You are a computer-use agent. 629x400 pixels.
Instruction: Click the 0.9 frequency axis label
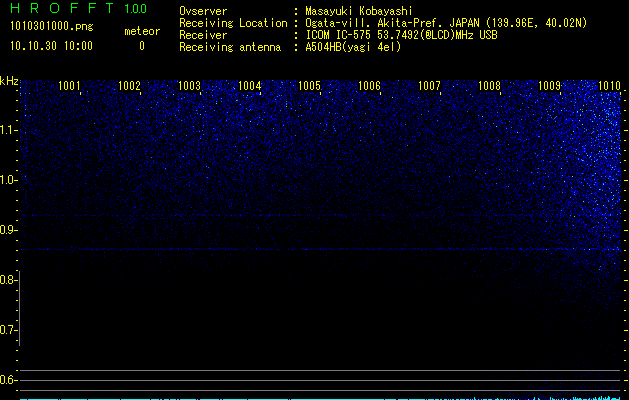[8, 230]
